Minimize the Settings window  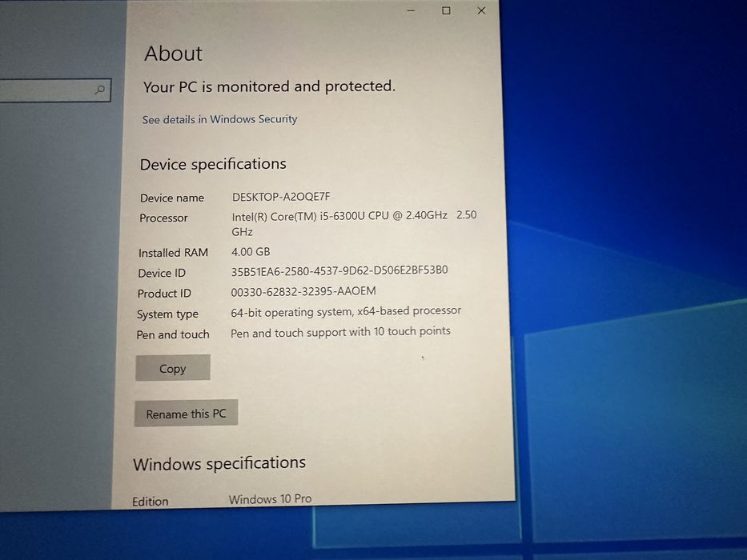412,10
